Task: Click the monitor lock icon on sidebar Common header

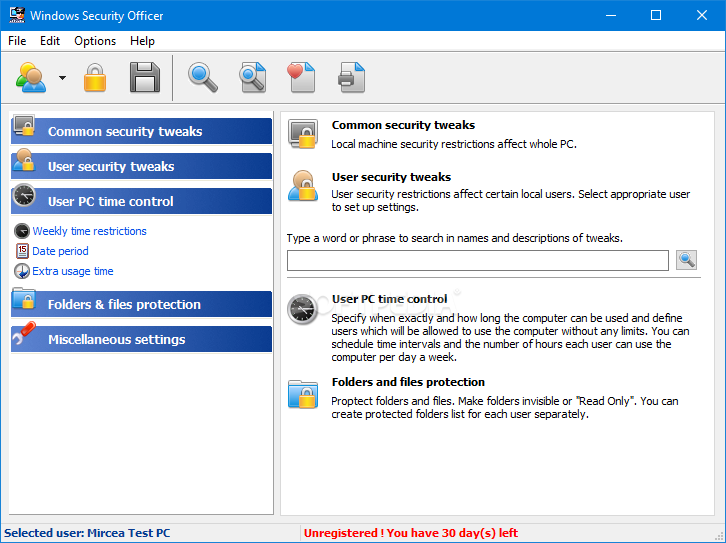Action: tap(24, 125)
